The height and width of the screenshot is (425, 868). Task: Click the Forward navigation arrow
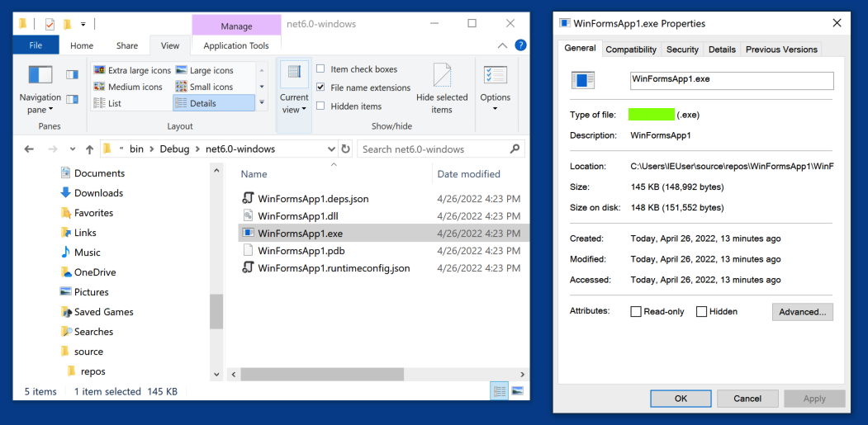[52, 149]
